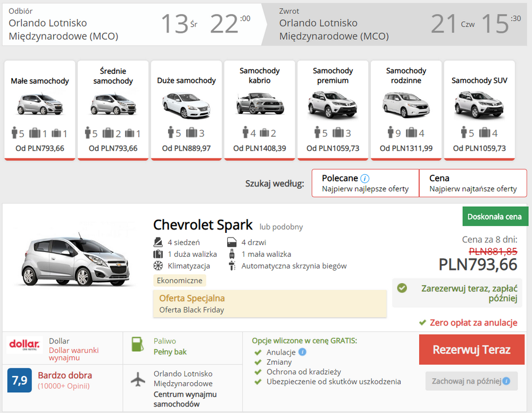Click the info icon on Zachowaj na później
Screen dimensions: 532x413
click(506, 381)
